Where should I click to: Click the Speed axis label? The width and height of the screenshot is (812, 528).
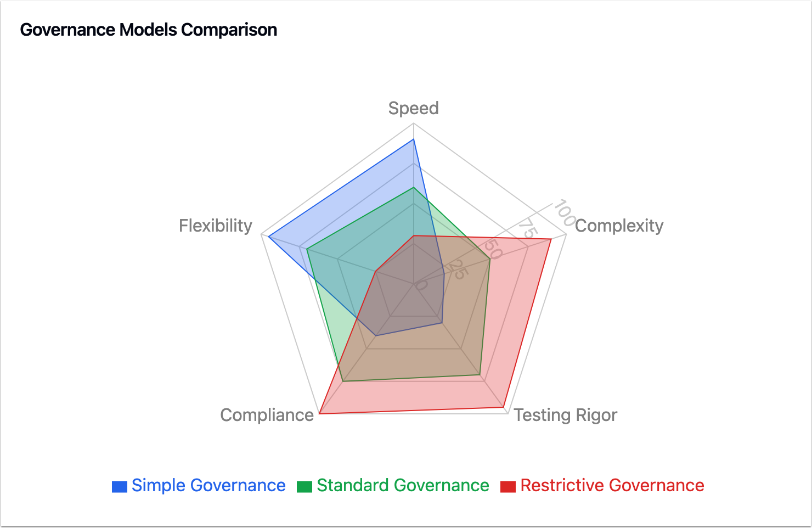point(414,108)
